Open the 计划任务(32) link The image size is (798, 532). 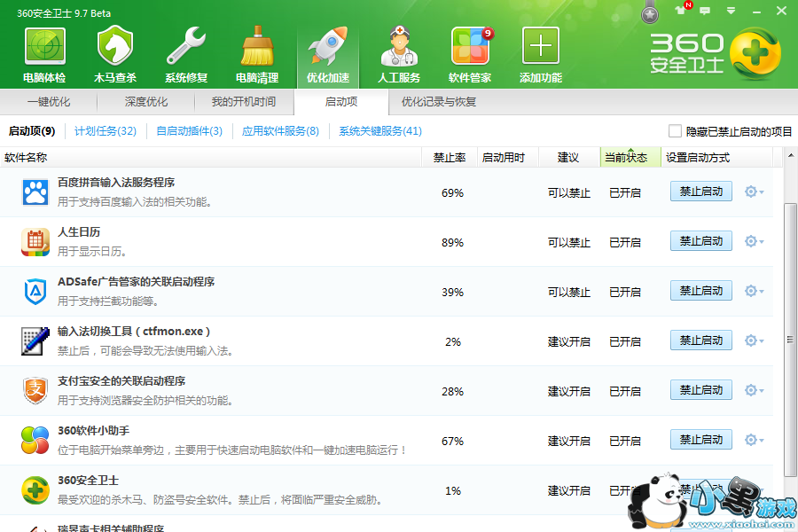point(106,131)
